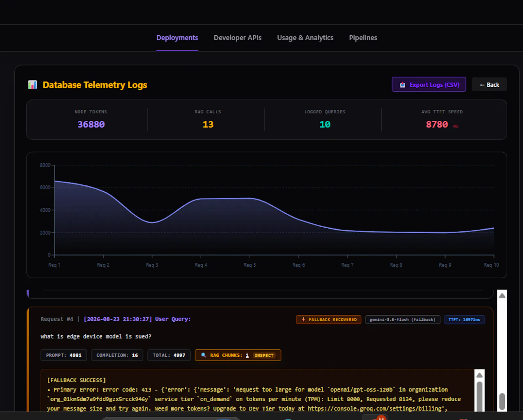Image resolution: width=523 pixels, height=420 pixels.
Task: Go to the Pipelines tab
Action: (363, 38)
